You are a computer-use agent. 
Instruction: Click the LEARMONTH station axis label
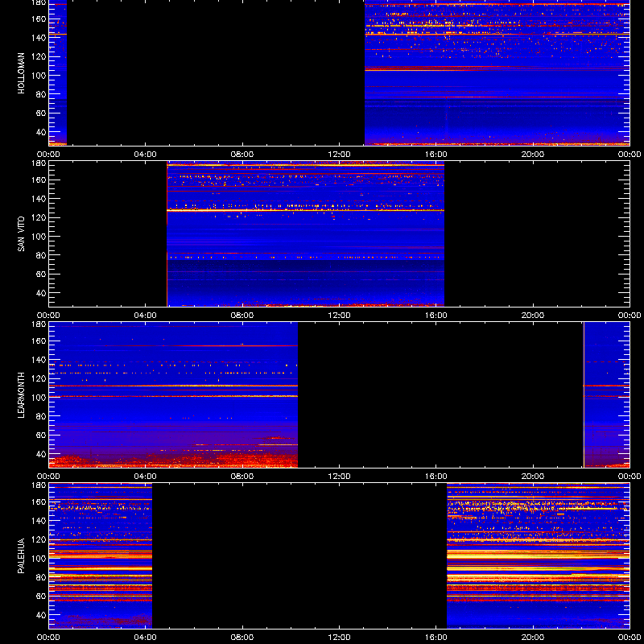[22, 395]
